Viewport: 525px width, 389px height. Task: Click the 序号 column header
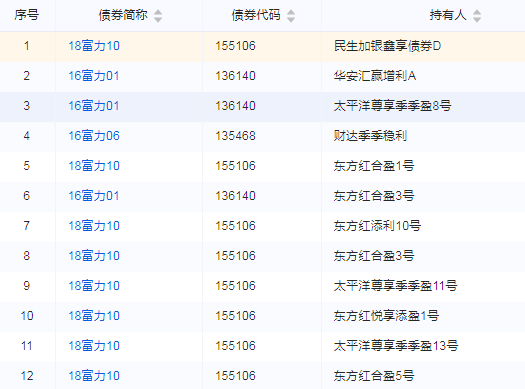click(26, 15)
